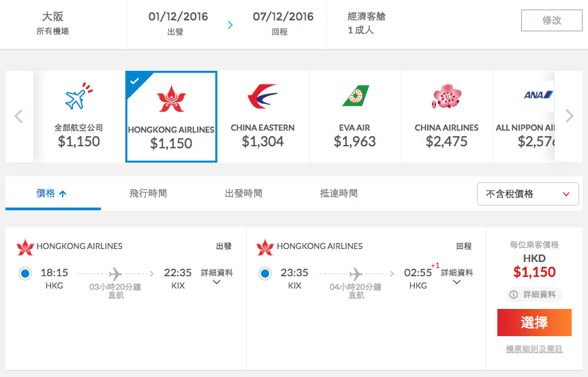Open the 機票細則及備註 link
Viewport: 588px width, 377px height.
(x=534, y=349)
